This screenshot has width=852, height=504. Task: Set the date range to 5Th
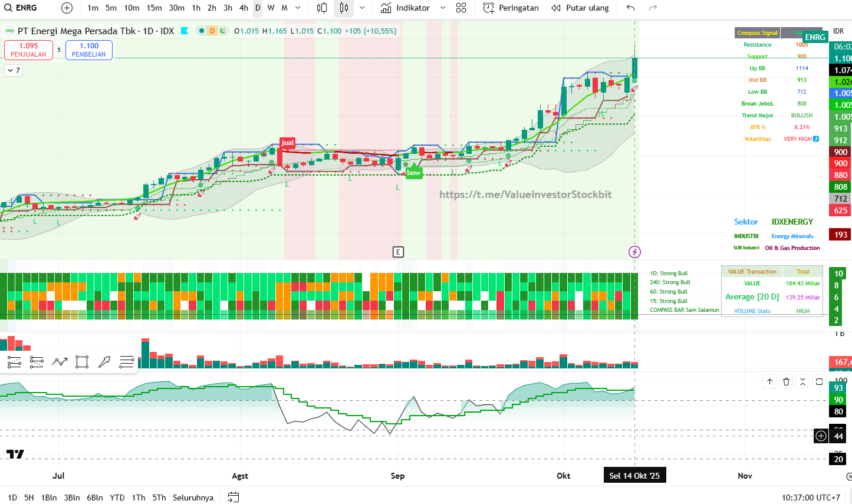pyautogui.click(x=159, y=498)
